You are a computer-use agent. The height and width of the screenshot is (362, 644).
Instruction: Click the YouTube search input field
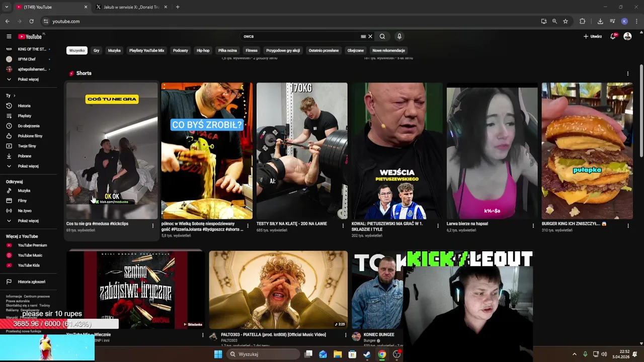299,36
